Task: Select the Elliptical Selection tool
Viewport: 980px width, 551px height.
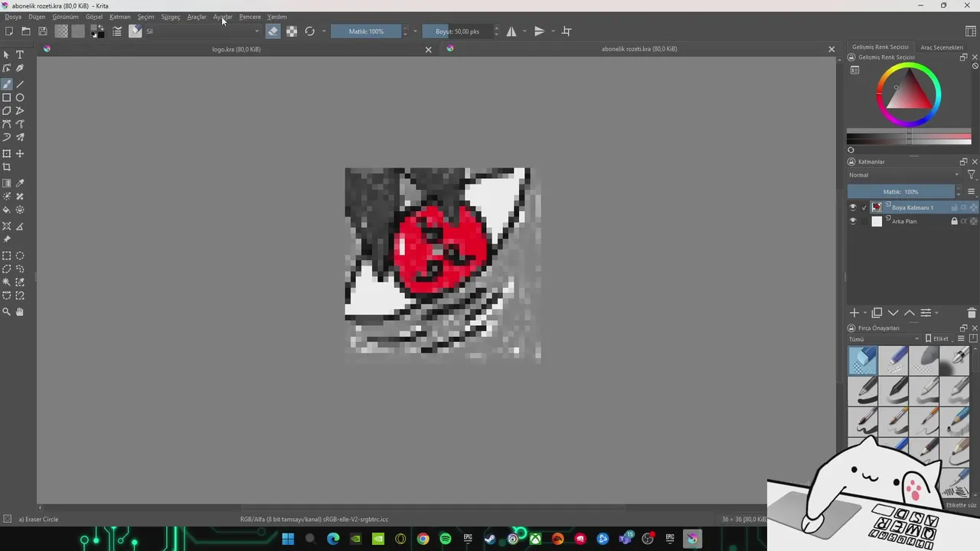Action: (x=20, y=256)
